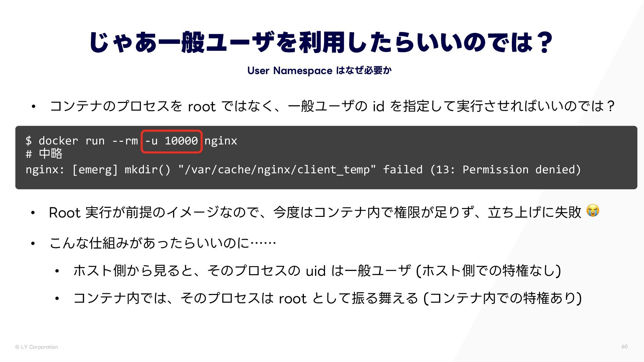Click the '$' prompt symbol in code block
Screen dimensions: 644x362
pyautogui.click(x=29, y=141)
